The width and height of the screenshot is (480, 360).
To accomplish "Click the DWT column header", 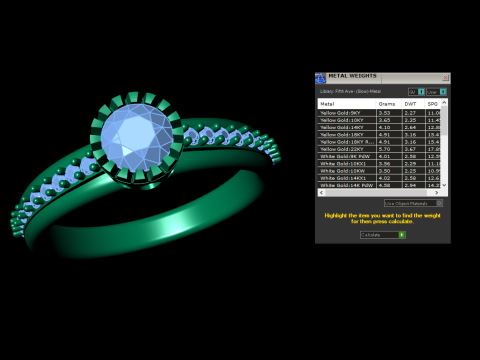I will pos(414,104).
